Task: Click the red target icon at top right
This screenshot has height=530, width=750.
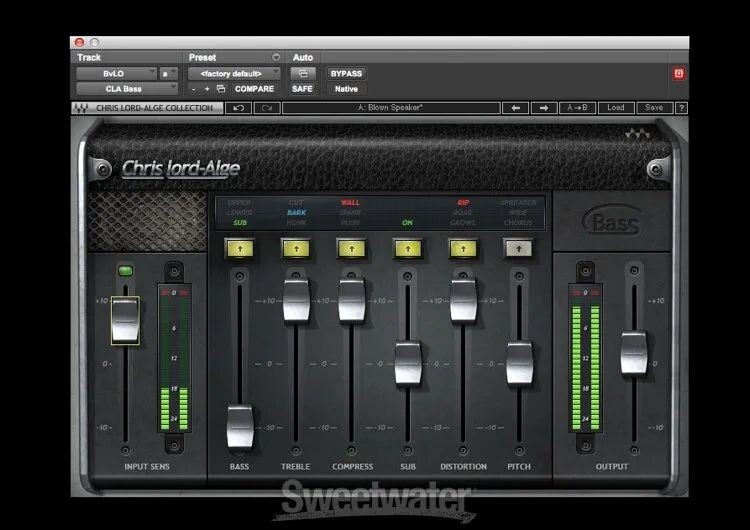Action: pos(680,73)
